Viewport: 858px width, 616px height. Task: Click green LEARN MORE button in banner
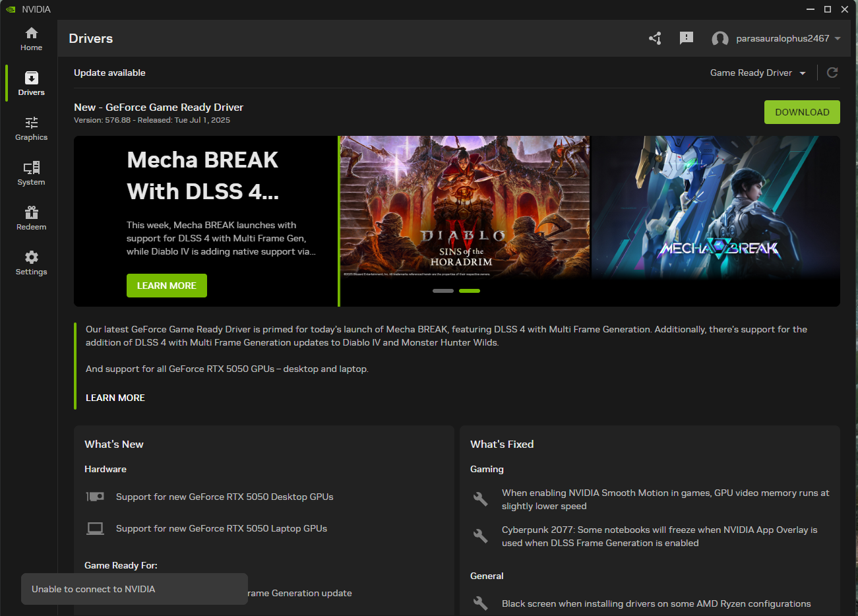(x=167, y=286)
